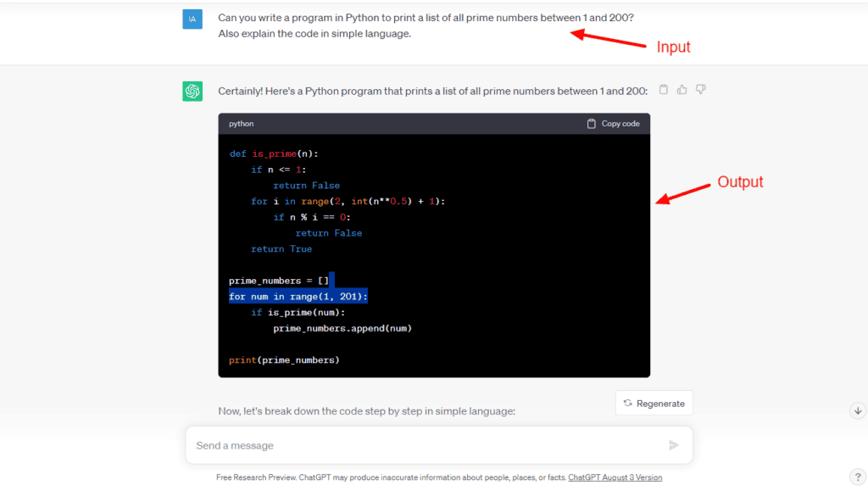868x496 pixels.
Task: Click the Regenerate button
Action: point(654,404)
